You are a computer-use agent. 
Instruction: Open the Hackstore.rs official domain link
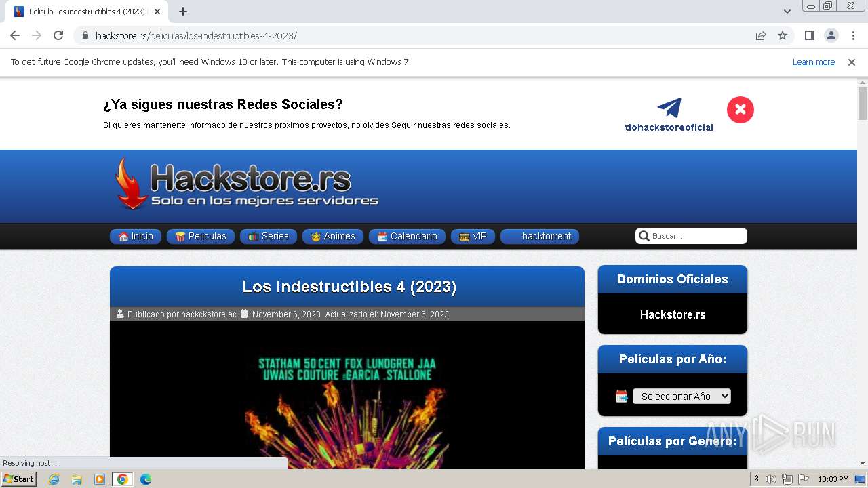tap(673, 314)
